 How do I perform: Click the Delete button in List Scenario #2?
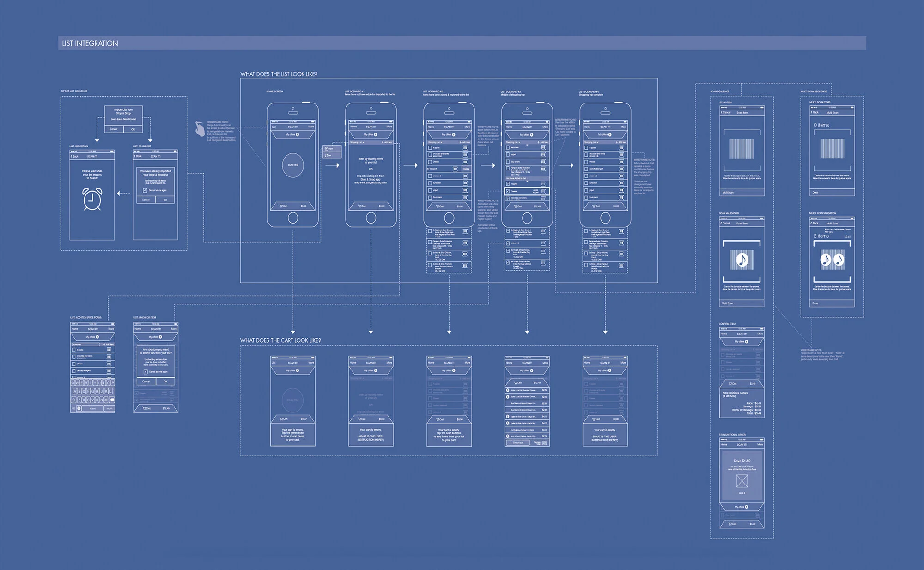click(466, 169)
